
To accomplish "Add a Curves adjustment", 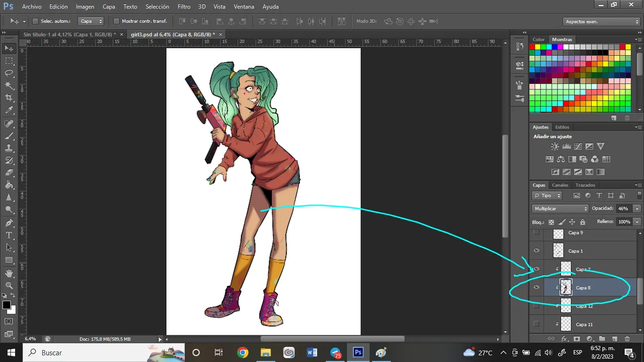I will [578, 147].
